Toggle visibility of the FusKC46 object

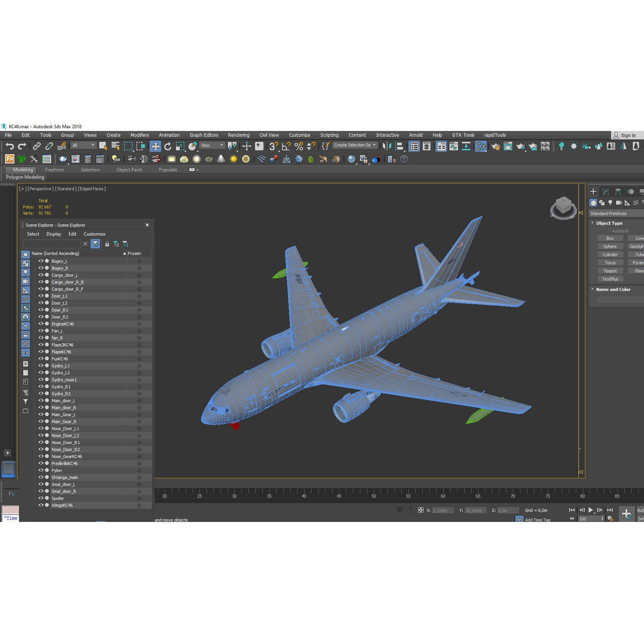(41, 358)
